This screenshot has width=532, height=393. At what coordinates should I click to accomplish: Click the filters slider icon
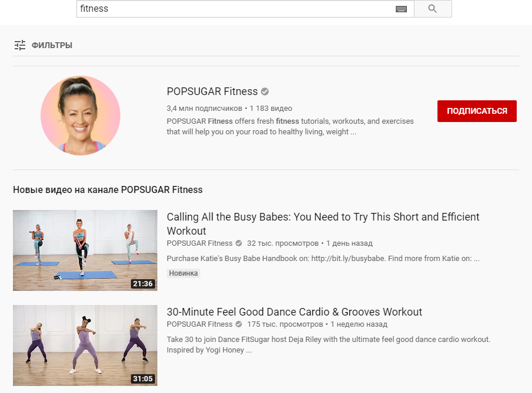tap(20, 45)
